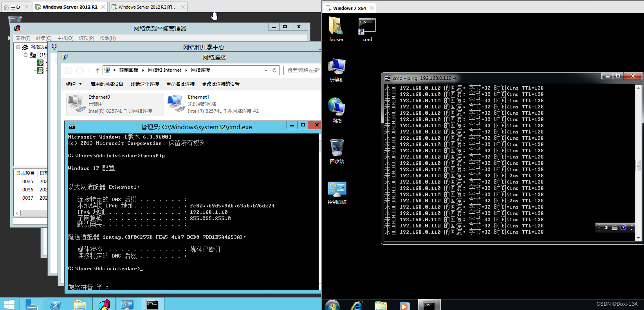Click the NLB manager title bar icon
Image resolution: width=644 pixels, height=310 pixels.
coord(17,28)
